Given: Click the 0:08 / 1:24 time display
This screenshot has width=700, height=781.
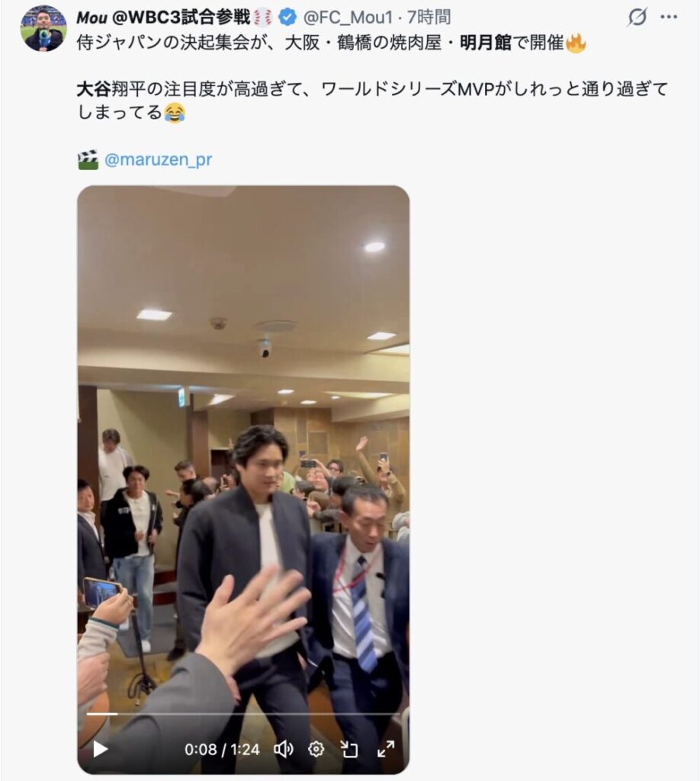Looking at the screenshot, I should (x=222, y=749).
